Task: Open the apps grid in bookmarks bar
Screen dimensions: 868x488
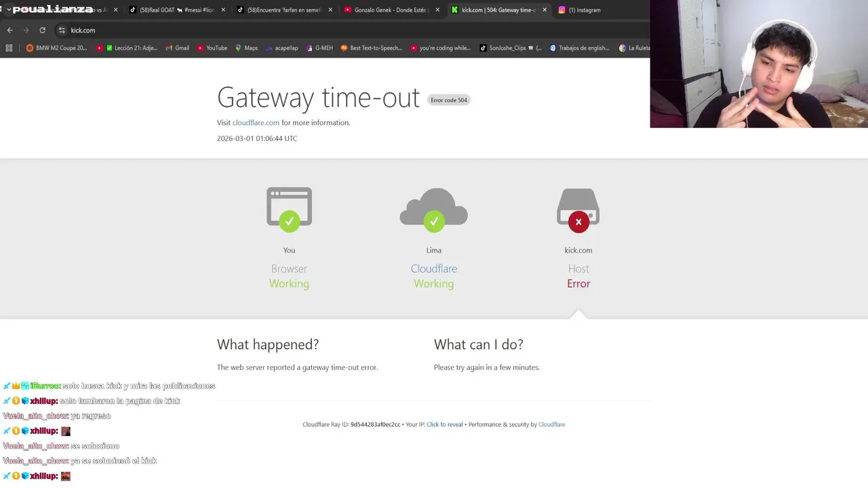Action: [9, 48]
